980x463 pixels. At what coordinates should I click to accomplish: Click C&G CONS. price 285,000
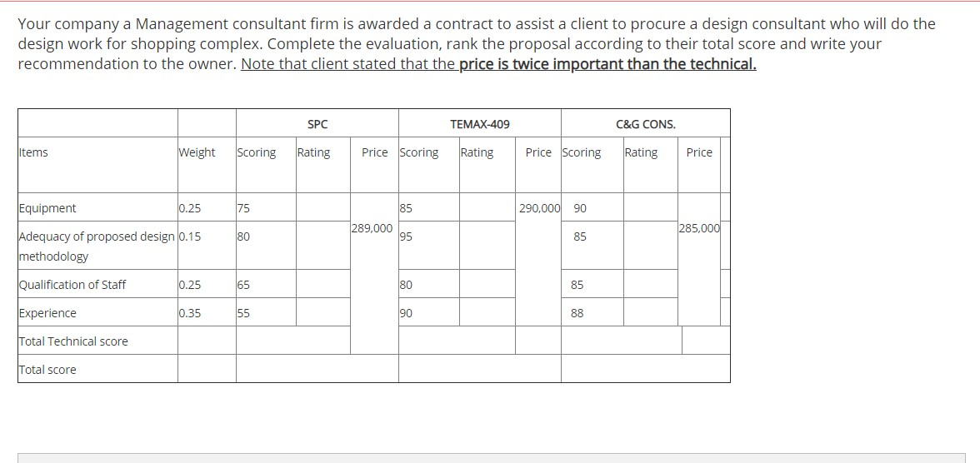699,228
